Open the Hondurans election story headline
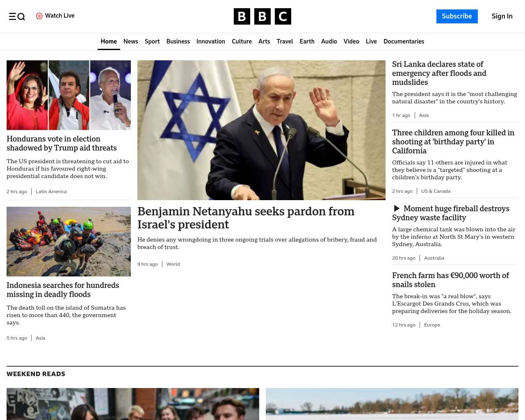The image size is (525, 420). point(62,143)
